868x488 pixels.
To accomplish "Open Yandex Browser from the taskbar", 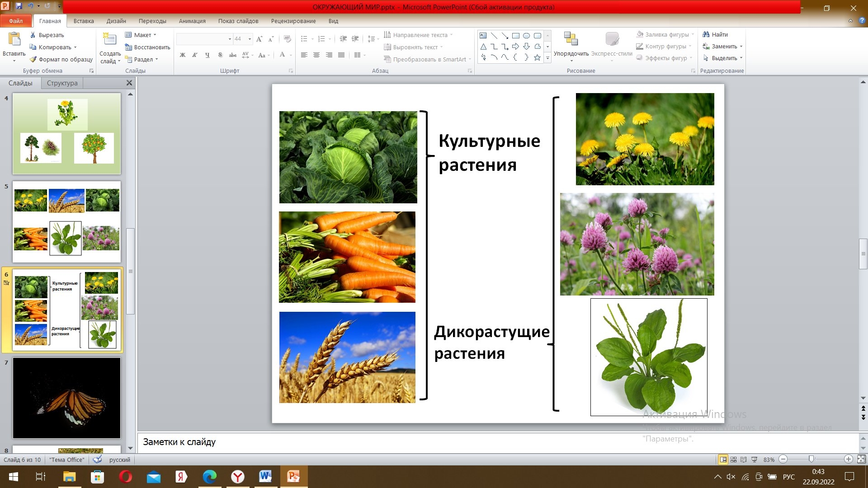I will click(237, 477).
